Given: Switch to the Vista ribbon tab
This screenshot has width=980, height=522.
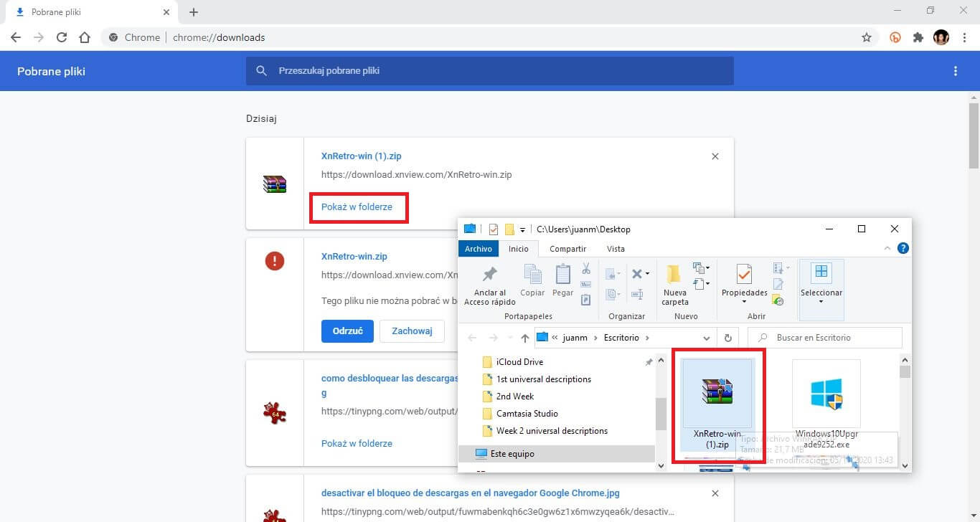Looking at the screenshot, I should tap(616, 248).
